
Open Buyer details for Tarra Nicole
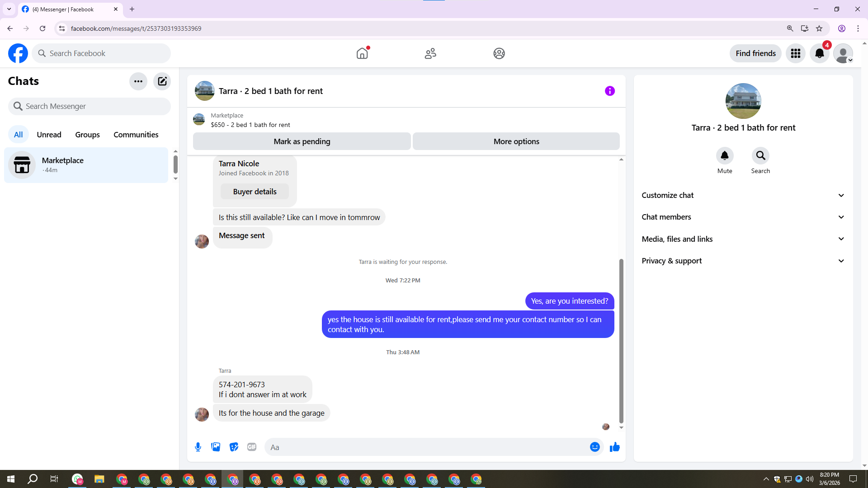pyautogui.click(x=255, y=192)
